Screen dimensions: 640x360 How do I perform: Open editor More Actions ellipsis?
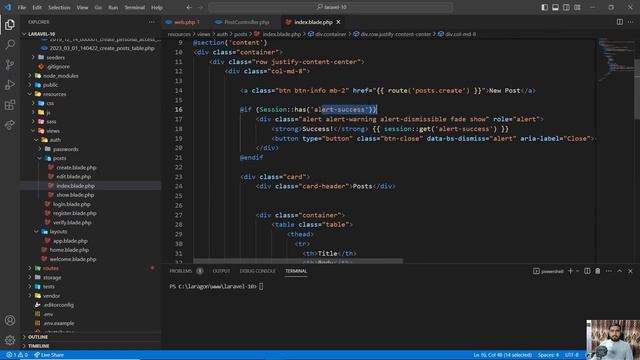631,22
